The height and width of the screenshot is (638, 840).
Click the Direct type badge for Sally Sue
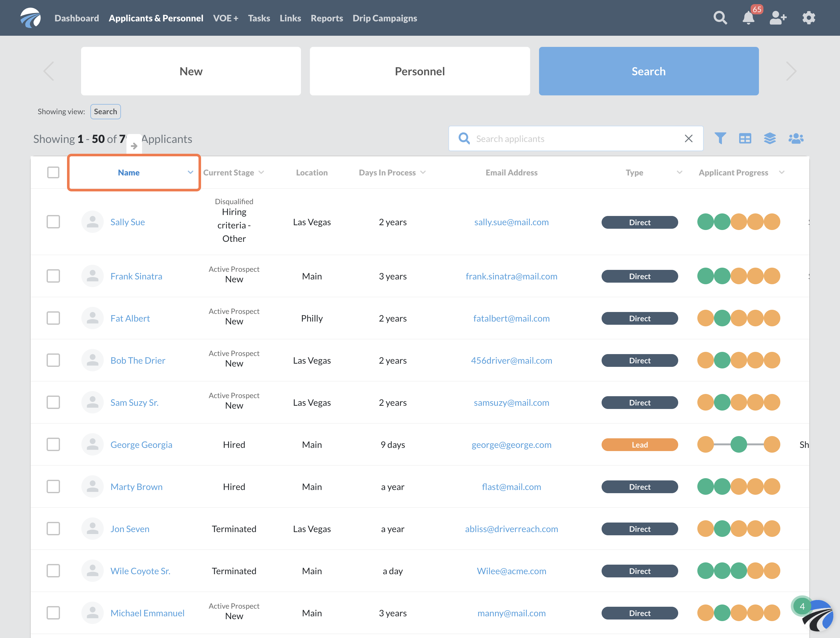pyautogui.click(x=639, y=222)
